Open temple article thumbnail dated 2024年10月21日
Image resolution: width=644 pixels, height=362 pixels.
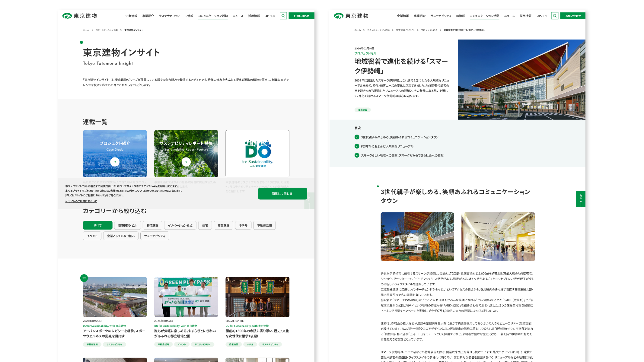(257, 297)
